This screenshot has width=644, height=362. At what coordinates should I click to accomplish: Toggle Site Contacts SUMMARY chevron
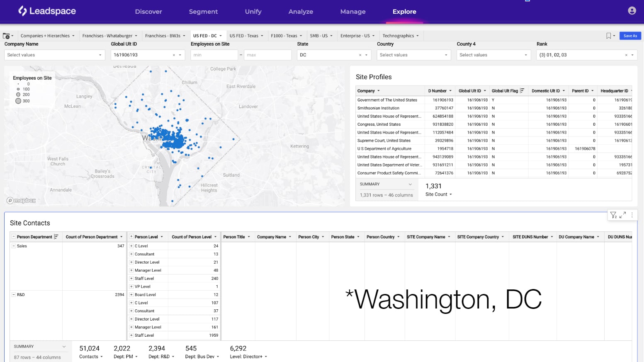coord(64,347)
